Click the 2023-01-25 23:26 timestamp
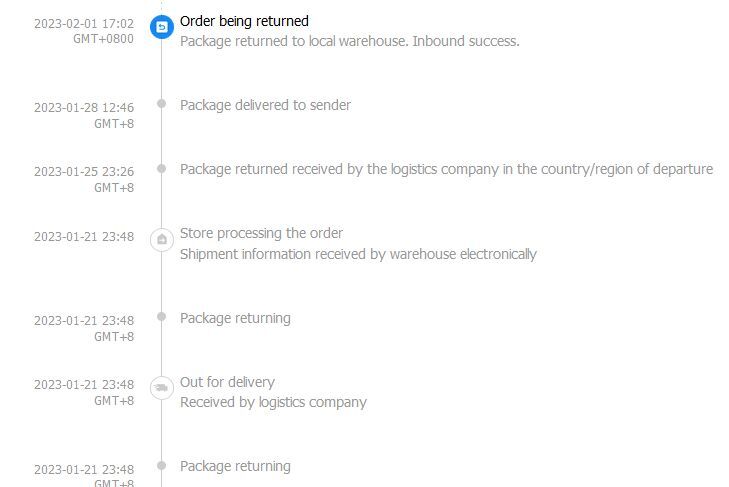Image resolution: width=729 pixels, height=487 pixels. [x=84, y=172]
